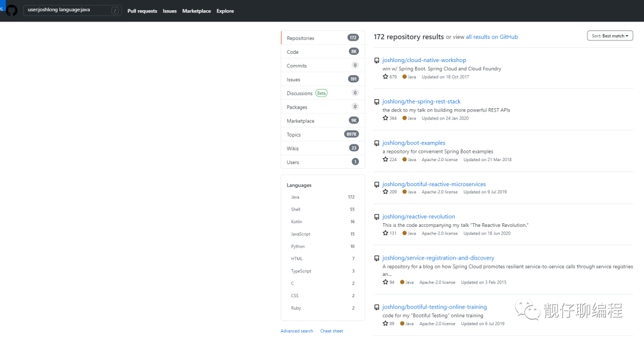Click repo icon beside service-registration-and-discovery

coord(377,258)
